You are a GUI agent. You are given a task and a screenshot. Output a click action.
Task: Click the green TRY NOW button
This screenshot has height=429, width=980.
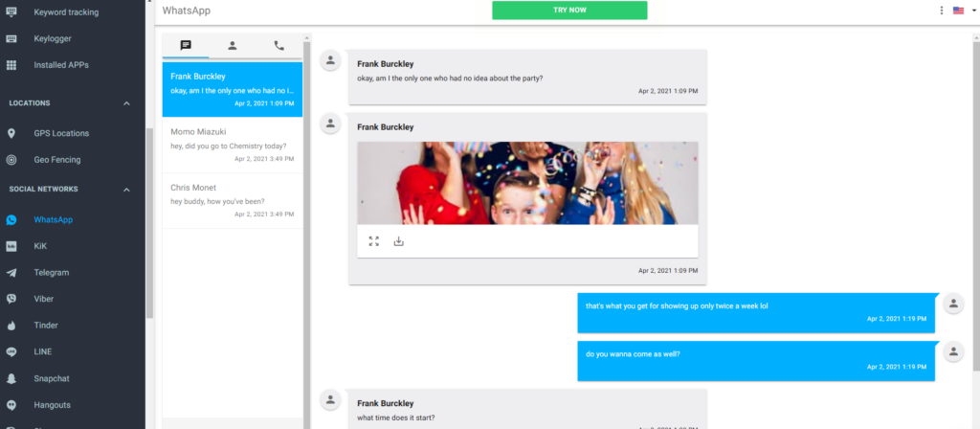(569, 10)
